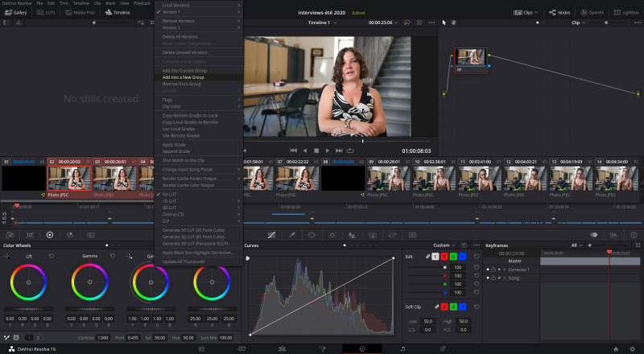Open the Camera Raw palette
The image size is (644, 354).
pyautogui.click(x=10, y=235)
